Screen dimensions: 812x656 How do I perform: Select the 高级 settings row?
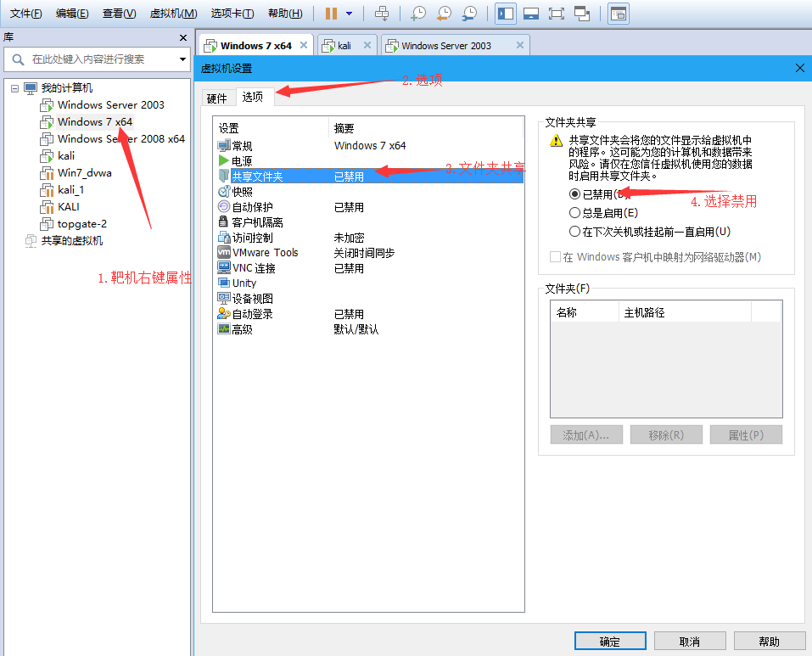370,329
